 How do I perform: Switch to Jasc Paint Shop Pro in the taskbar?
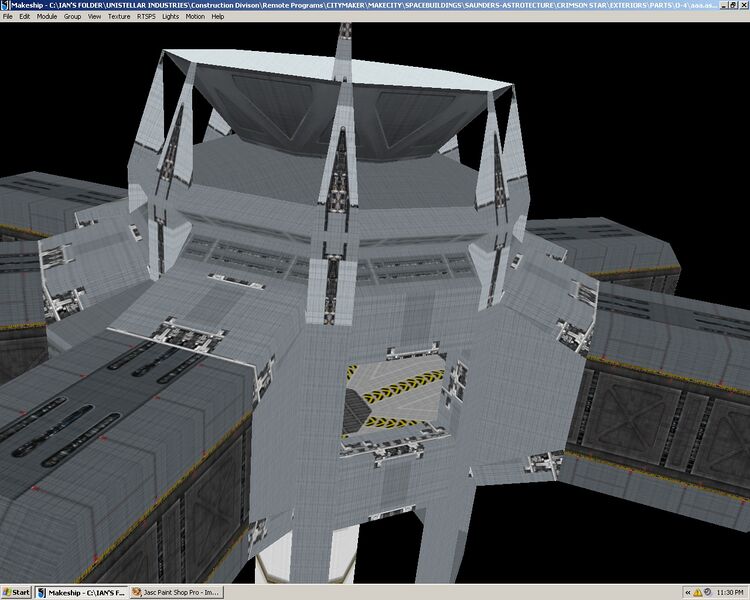coord(176,592)
